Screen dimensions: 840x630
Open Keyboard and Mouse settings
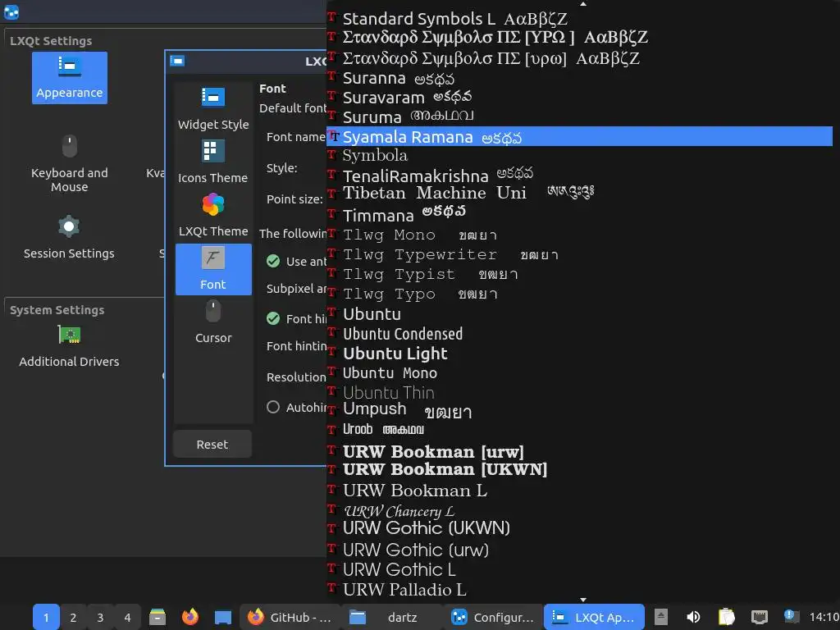(x=70, y=163)
